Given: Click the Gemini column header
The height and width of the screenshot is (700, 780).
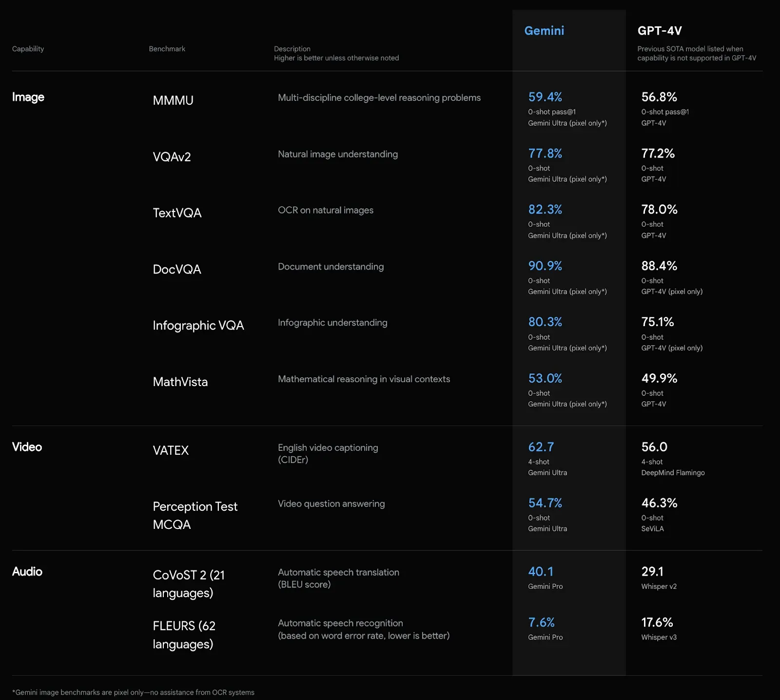Looking at the screenshot, I should 544,31.
